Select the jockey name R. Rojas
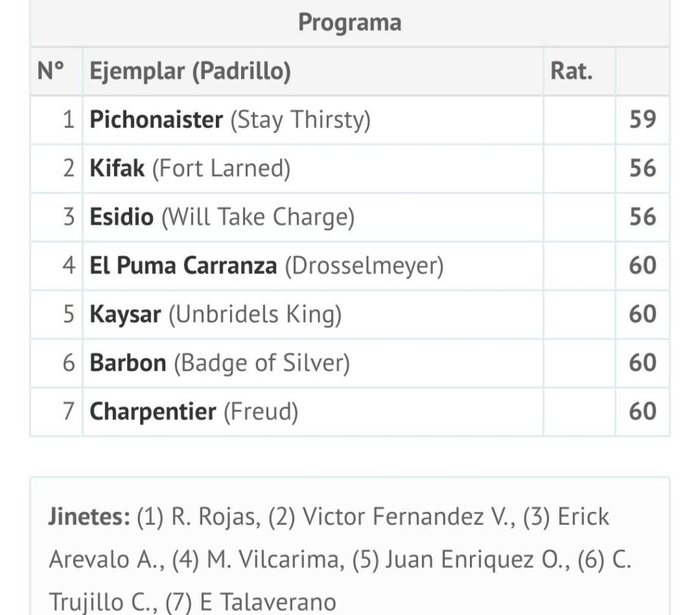The width and height of the screenshot is (700, 615). pos(214,517)
